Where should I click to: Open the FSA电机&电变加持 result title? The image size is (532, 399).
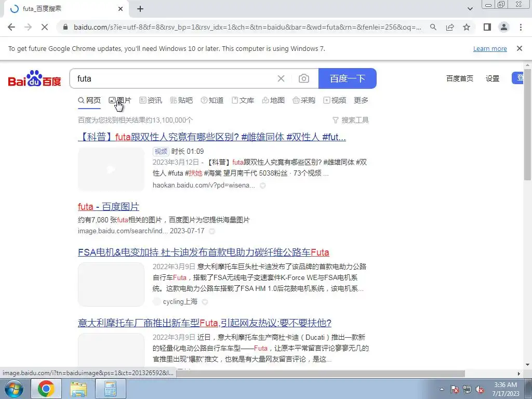tap(204, 252)
